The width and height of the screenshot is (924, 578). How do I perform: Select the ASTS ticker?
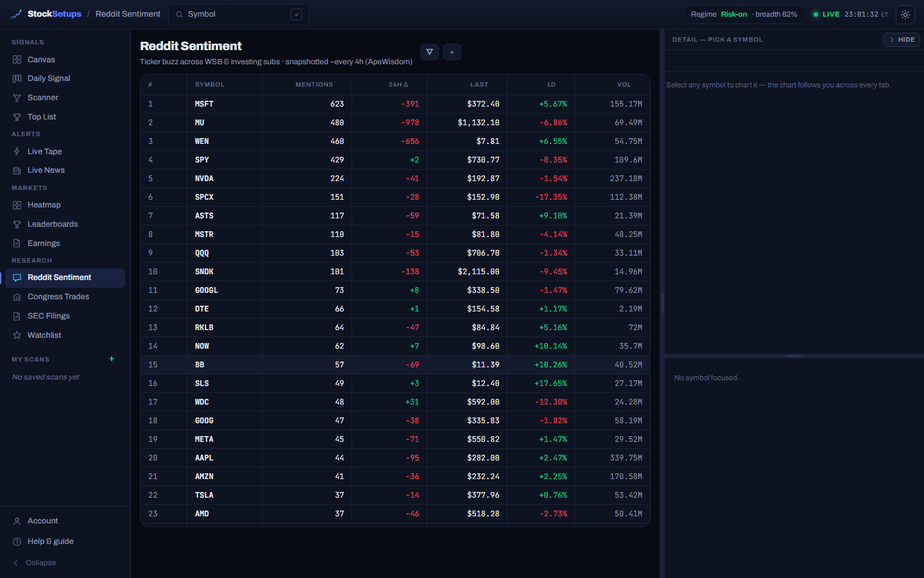pyautogui.click(x=204, y=216)
